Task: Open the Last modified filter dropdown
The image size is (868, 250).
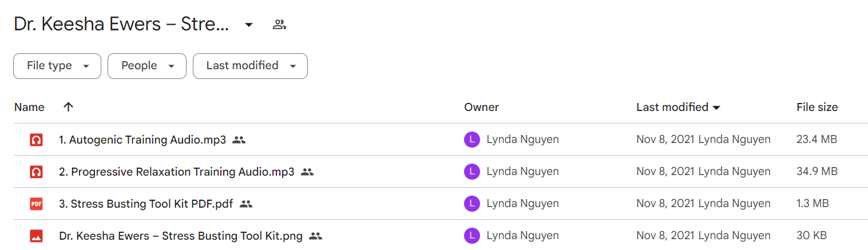Action: pyautogui.click(x=250, y=66)
